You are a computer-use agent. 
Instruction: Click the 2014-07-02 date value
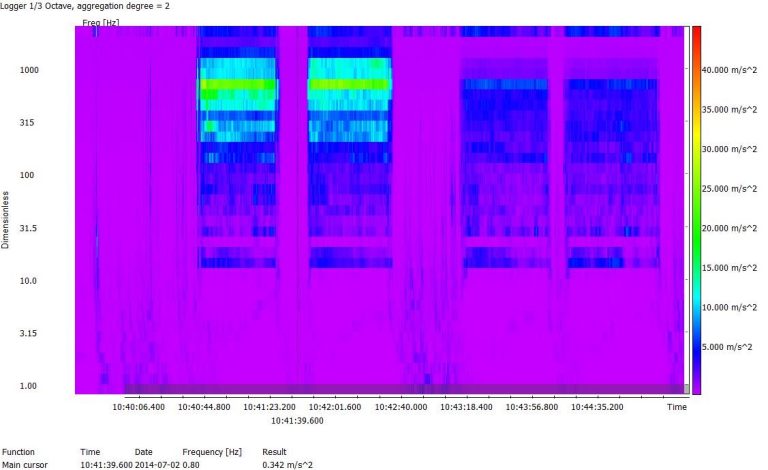[155, 465]
